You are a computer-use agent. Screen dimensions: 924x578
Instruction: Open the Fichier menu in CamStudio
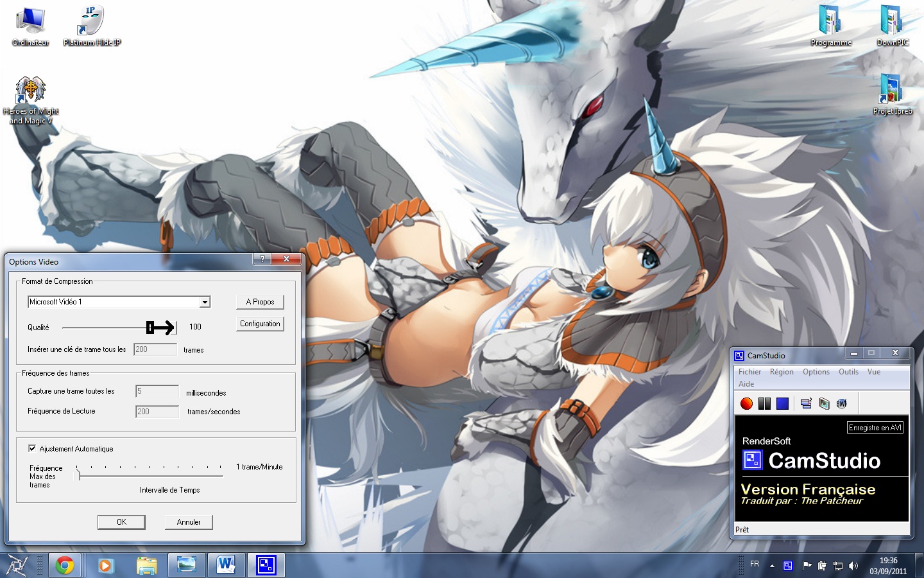click(749, 372)
